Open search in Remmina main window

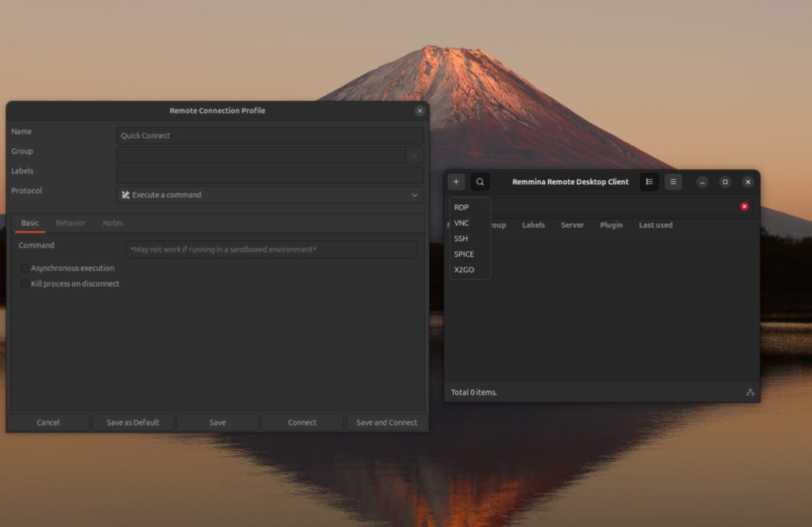coord(480,182)
